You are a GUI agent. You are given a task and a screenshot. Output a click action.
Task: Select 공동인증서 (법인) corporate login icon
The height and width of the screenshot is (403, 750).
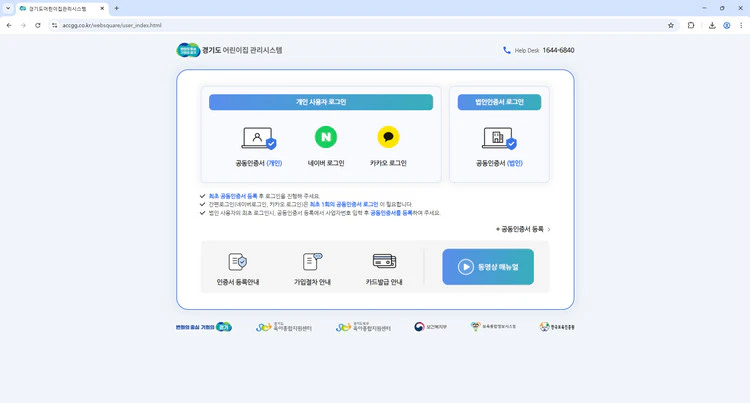[x=499, y=138]
